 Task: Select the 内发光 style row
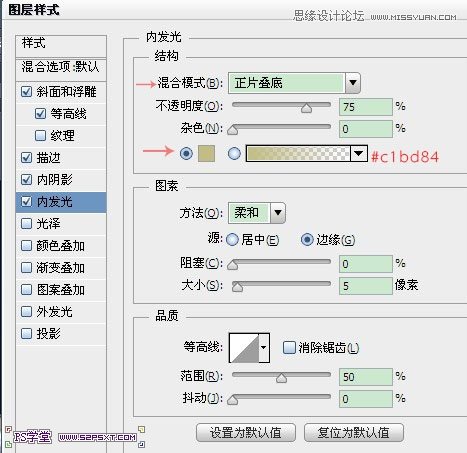61,202
